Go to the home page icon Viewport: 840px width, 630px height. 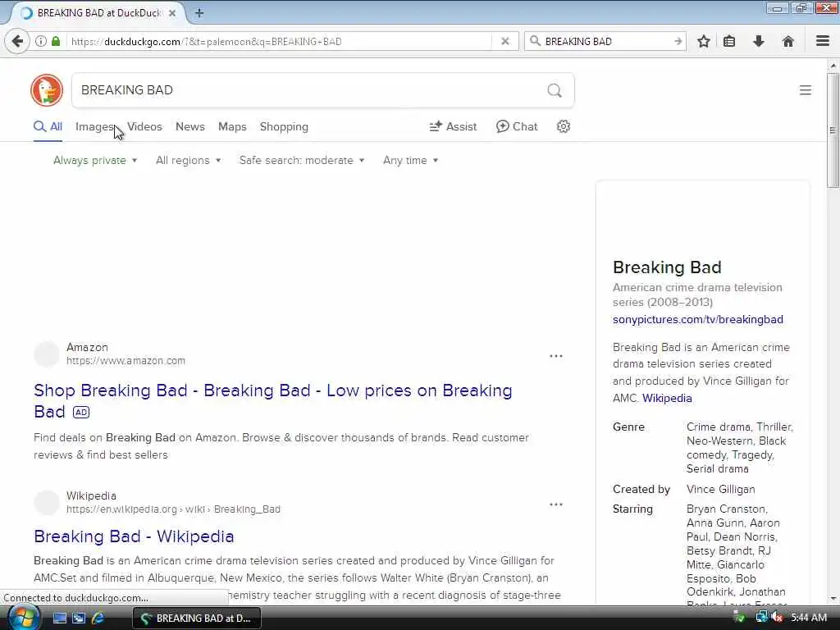[788, 41]
